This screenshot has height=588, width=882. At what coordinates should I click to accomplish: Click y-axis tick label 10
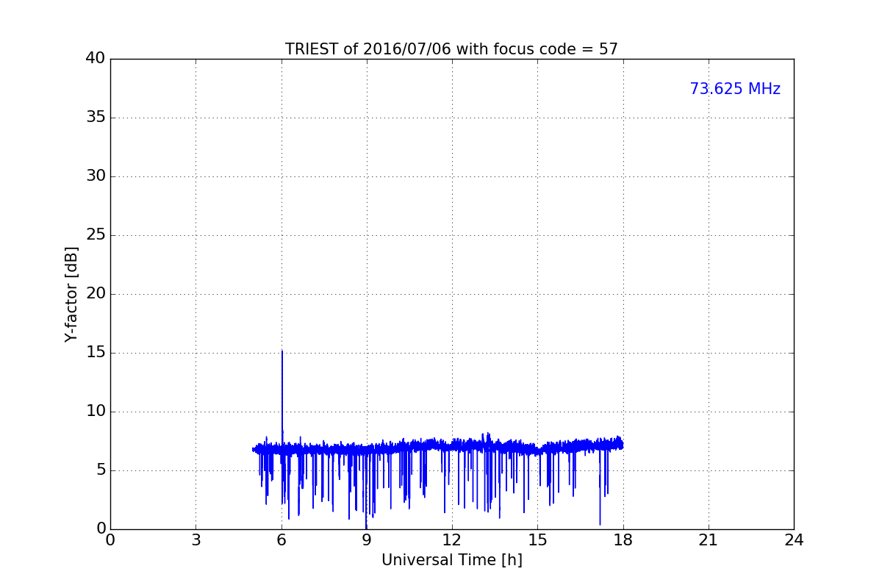click(96, 412)
